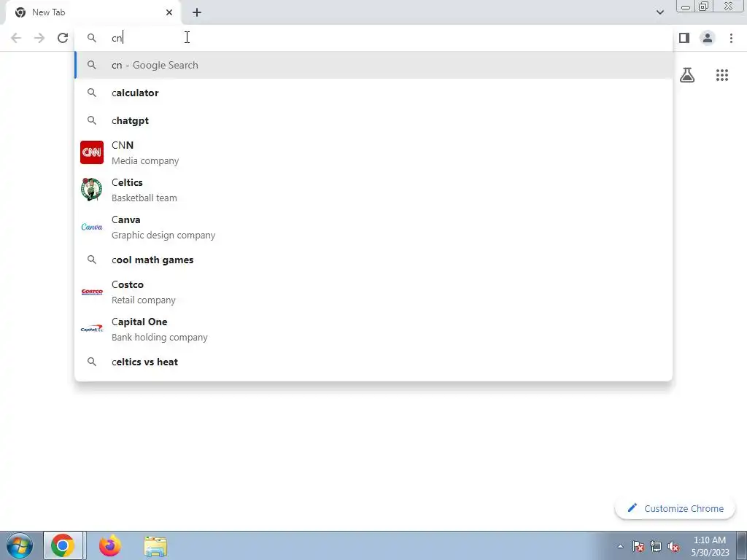The image size is (747, 560).
Task: Show hidden system tray icons
Action: pyautogui.click(x=620, y=546)
